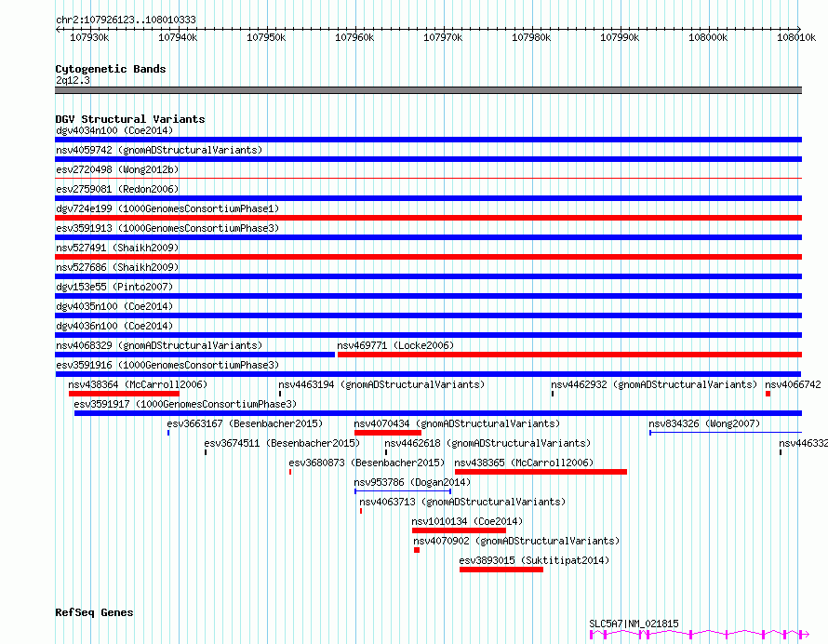Click the 108000k ruler tick label
Screen dimensions: 828x644
[x=708, y=37]
